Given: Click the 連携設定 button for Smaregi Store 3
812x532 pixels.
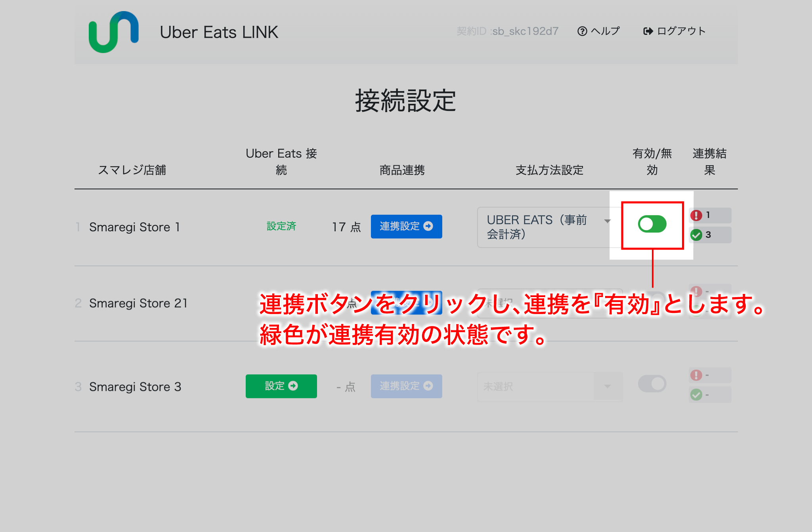Looking at the screenshot, I should (406, 386).
